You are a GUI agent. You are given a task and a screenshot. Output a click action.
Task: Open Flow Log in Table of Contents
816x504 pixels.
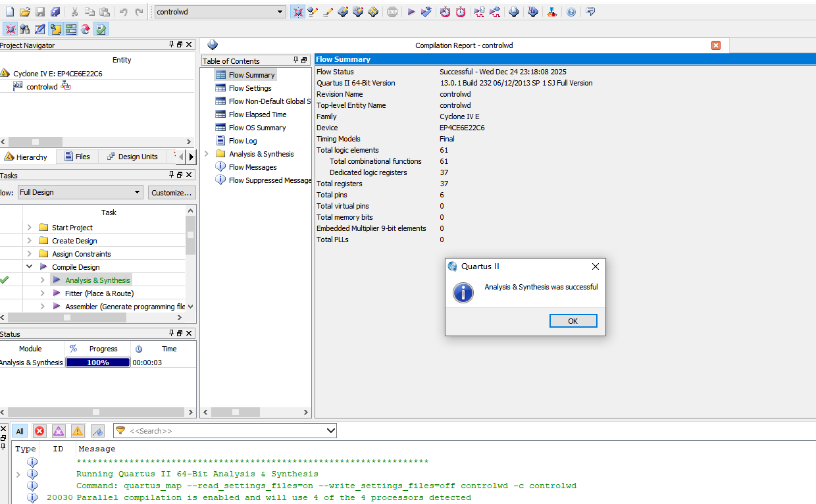click(x=243, y=141)
